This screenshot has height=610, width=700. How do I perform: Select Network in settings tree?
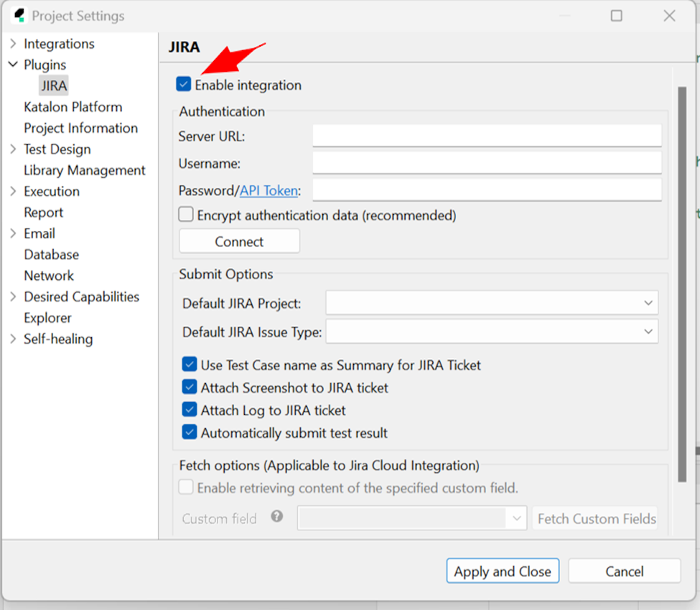click(49, 276)
